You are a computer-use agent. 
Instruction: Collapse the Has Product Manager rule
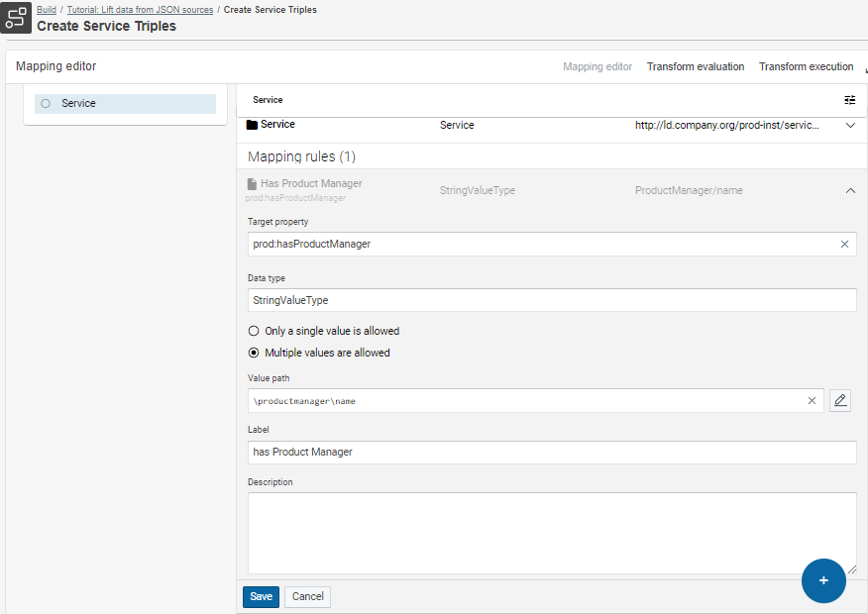[849, 191]
